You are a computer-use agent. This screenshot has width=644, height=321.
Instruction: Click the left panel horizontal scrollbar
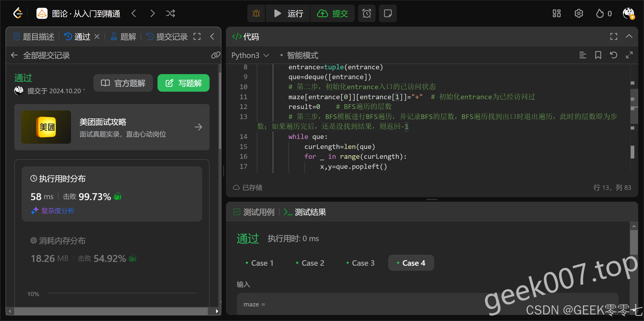111,311
